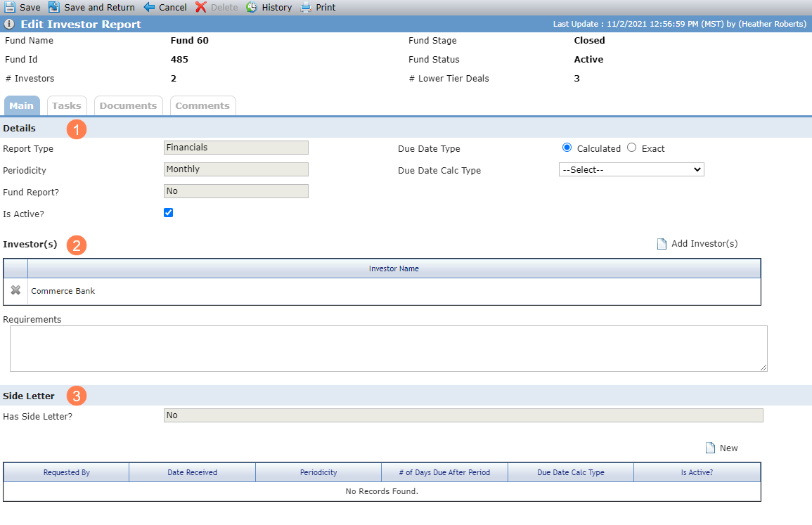Viewport: 812px width, 525px height.
Task: Click the New side letter page icon
Action: [x=711, y=448]
